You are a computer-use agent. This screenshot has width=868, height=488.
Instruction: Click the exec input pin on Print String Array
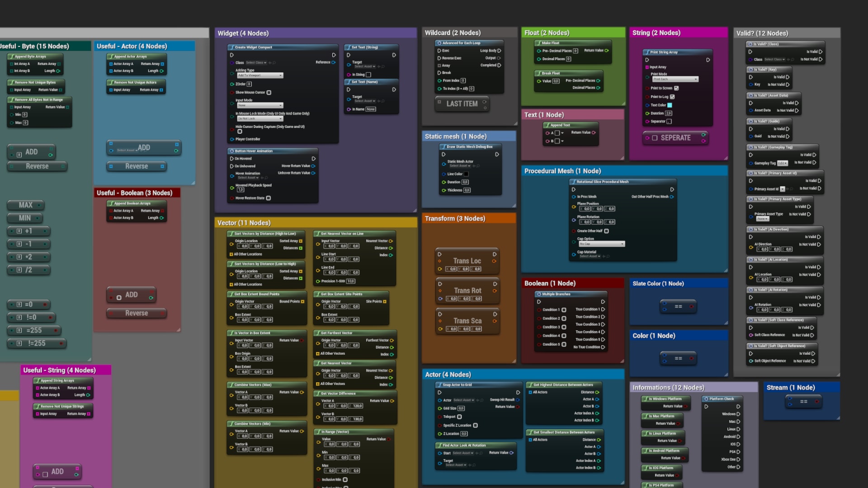[x=647, y=60]
